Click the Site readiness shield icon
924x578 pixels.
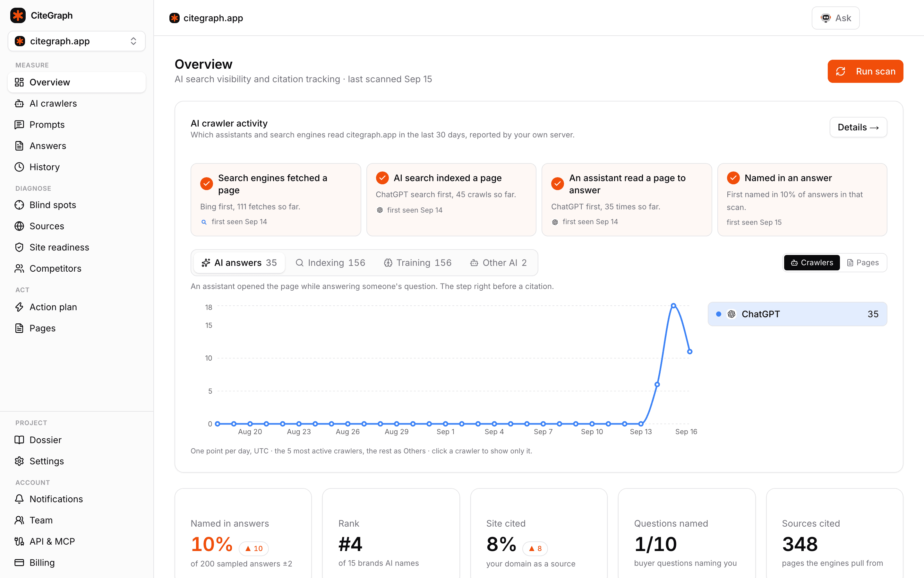(x=19, y=247)
